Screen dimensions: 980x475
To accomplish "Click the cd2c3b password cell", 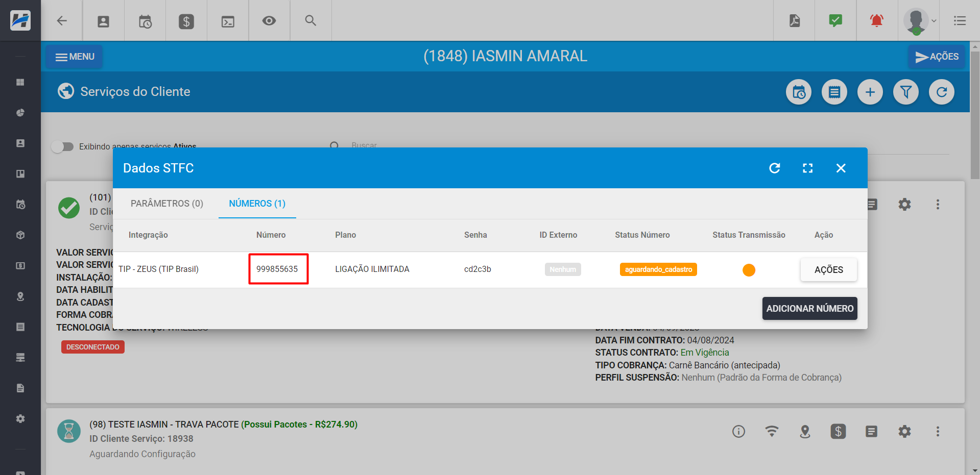I will 477,269.
